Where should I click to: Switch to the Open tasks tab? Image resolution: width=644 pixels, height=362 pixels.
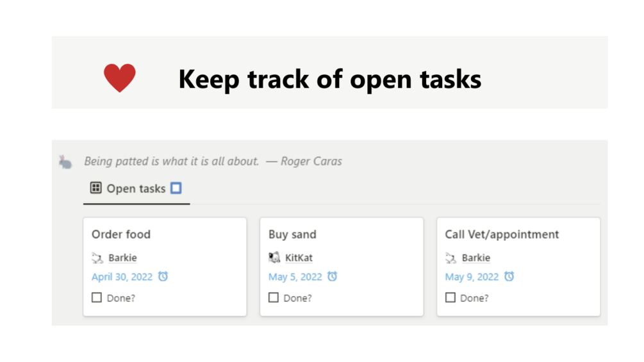pyautogui.click(x=136, y=188)
